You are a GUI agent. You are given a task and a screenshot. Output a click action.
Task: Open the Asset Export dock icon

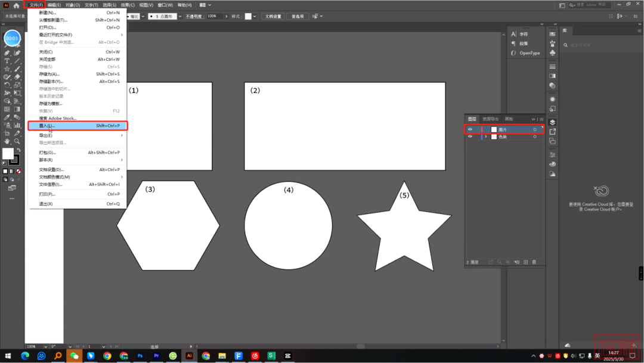point(552,132)
